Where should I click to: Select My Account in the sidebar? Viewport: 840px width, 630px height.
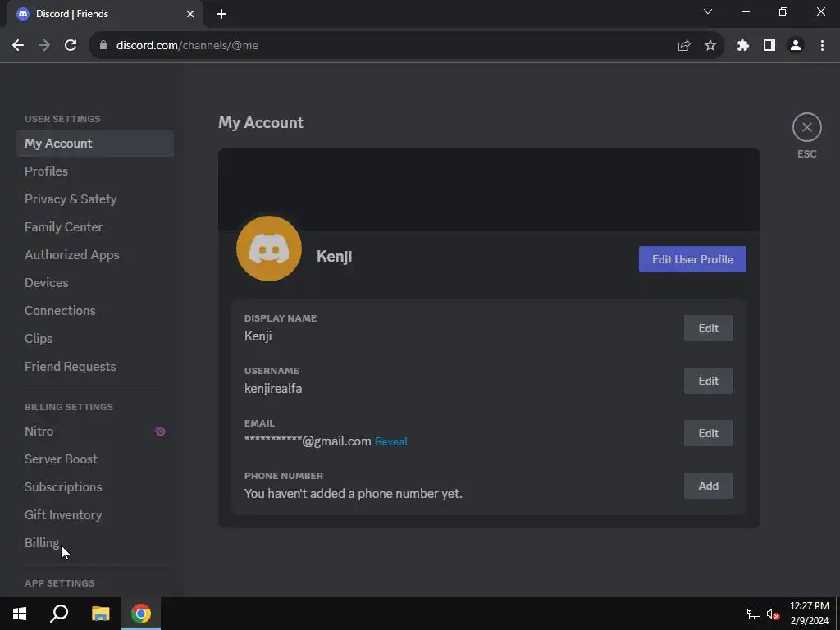[95, 144]
